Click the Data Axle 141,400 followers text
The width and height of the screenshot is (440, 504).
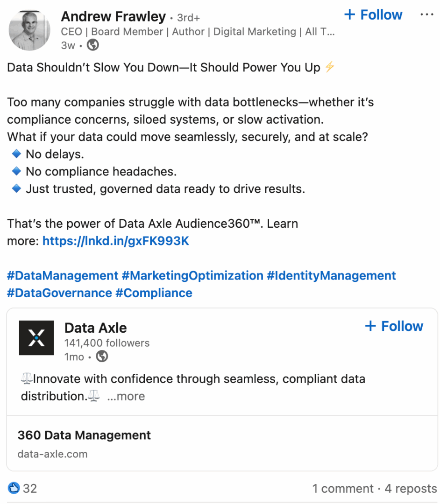click(x=106, y=343)
